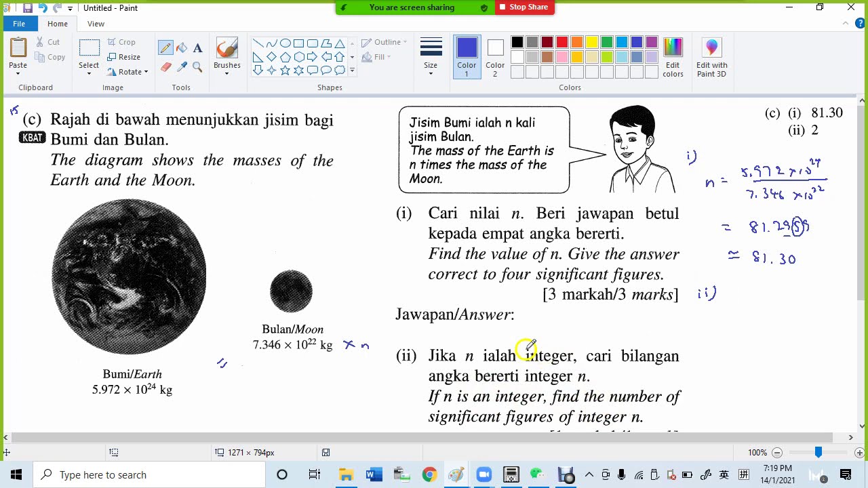Choose the Line shape
The width and height of the screenshot is (868, 488).
[258, 43]
